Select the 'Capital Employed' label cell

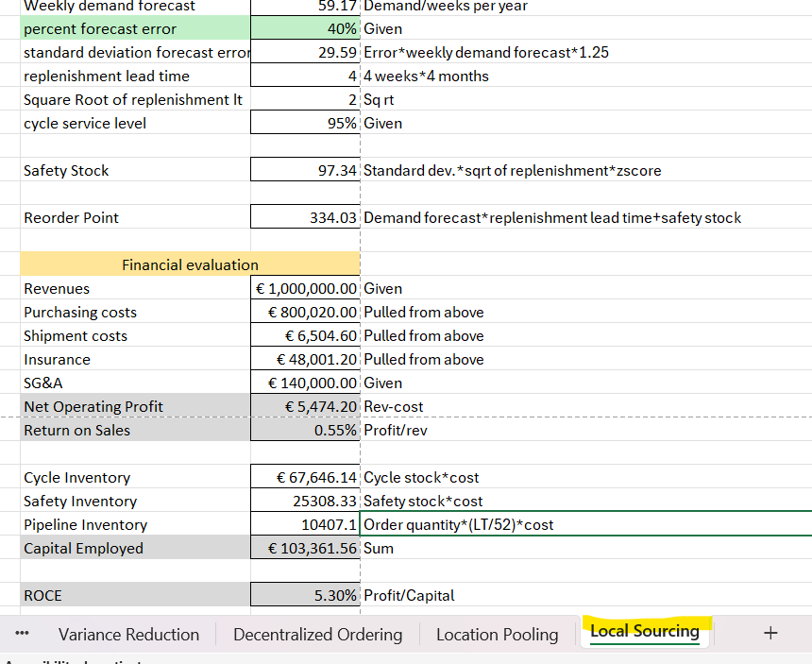[135, 548]
